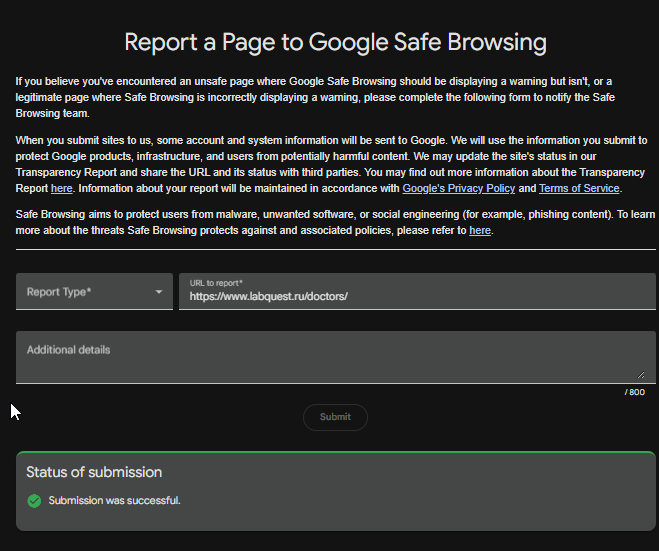Image resolution: width=659 pixels, height=551 pixels.
Task: Click 'Submission was successful.' text
Action: click(x=114, y=500)
